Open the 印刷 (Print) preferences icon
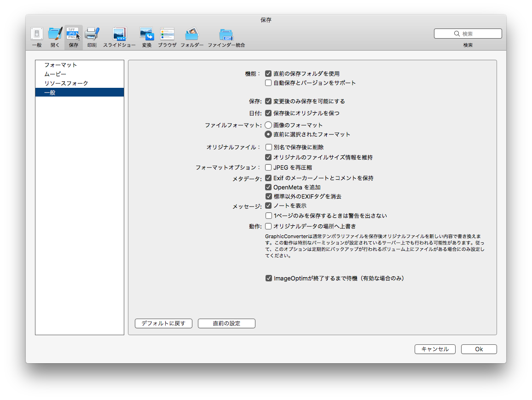The image size is (532, 400). (91, 35)
